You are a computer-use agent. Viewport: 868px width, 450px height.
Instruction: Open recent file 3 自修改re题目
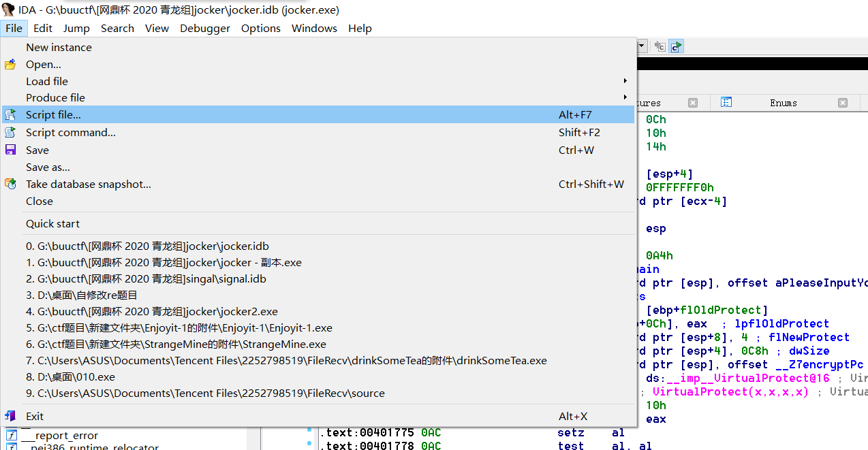318,295
